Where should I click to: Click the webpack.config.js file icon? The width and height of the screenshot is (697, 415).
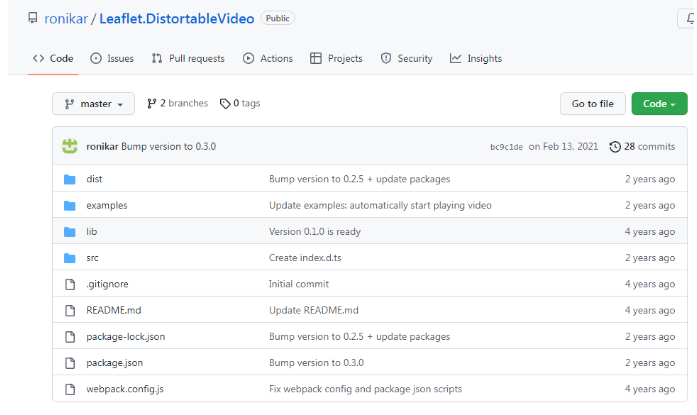click(x=70, y=389)
